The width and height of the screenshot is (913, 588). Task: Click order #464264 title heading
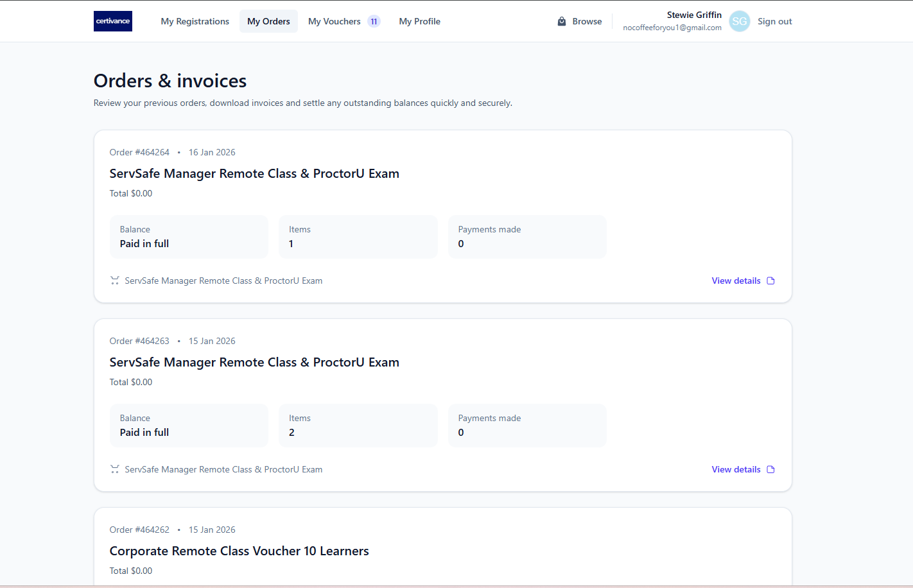click(x=254, y=173)
